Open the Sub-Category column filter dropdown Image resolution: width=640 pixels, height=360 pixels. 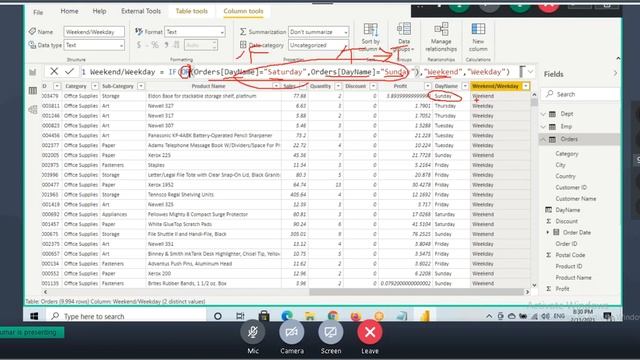point(140,86)
